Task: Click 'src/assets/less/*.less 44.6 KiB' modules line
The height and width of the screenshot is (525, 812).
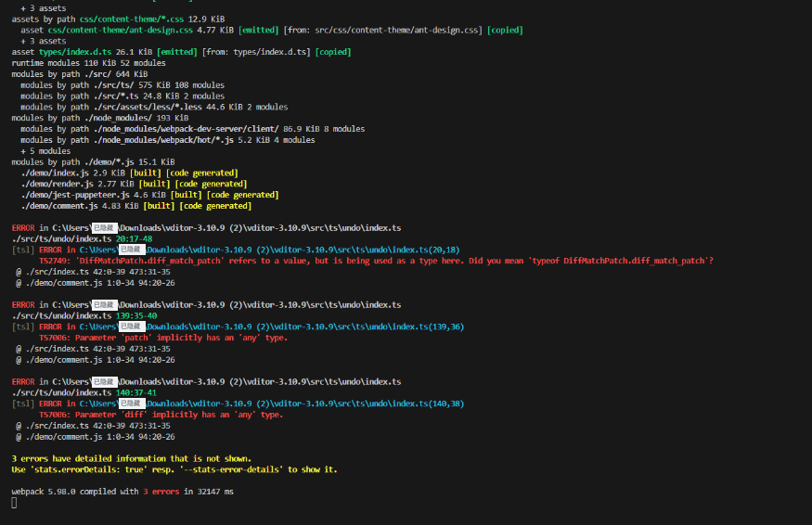Action: [154, 108]
